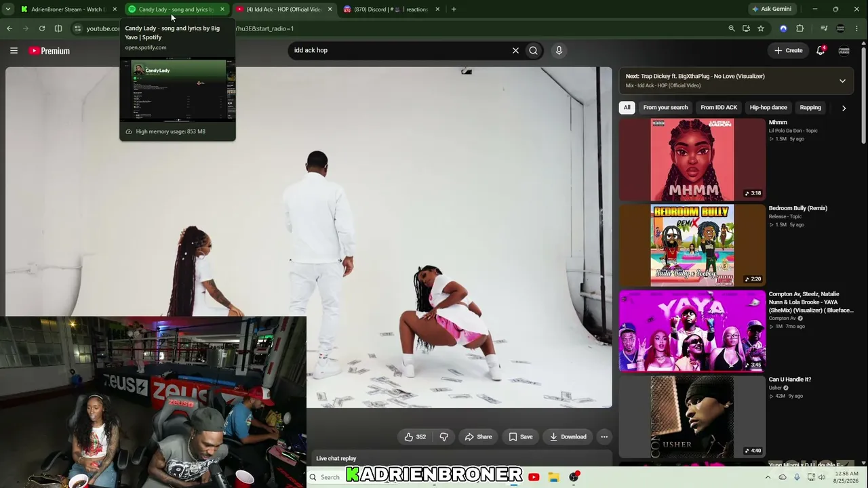Reload the current page

[x=42, y=28]
